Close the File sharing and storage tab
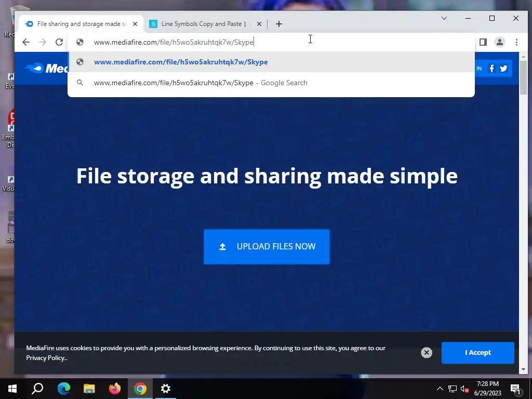Screen dimensions: 532x399 coord(135,24)
